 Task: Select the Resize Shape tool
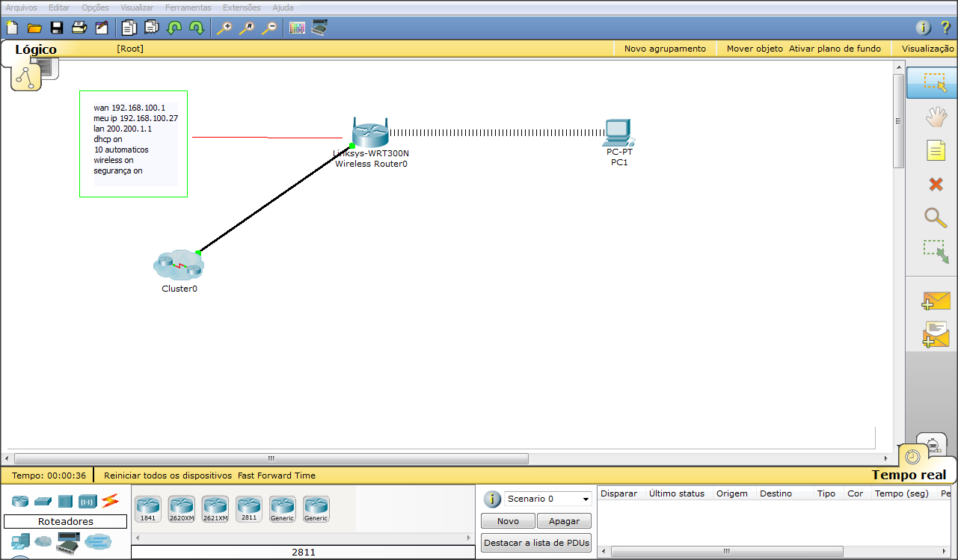[936, 251]
